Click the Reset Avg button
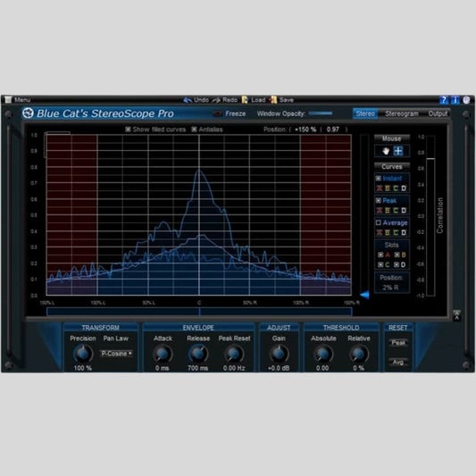 click(x=398, y=362)
